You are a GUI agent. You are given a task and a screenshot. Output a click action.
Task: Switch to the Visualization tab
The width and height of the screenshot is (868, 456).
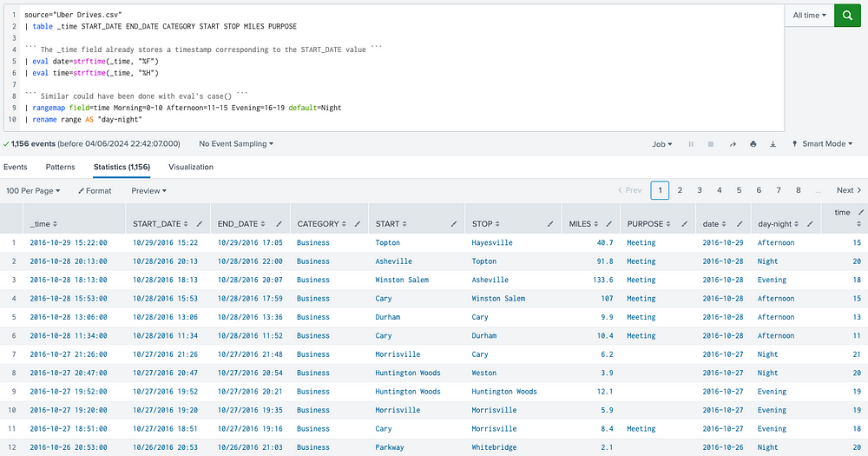click(191, 167)
